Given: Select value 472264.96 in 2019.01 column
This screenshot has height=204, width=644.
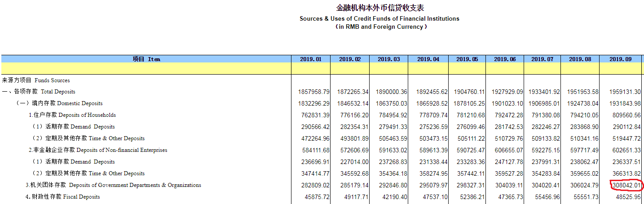Looking at the screenshot, I should pos(315,138).
